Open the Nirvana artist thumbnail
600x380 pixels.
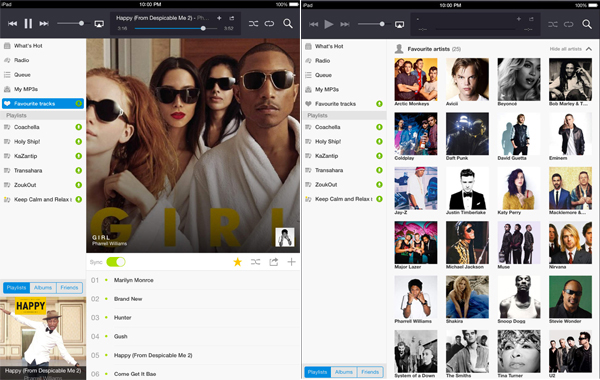[570, 242]
